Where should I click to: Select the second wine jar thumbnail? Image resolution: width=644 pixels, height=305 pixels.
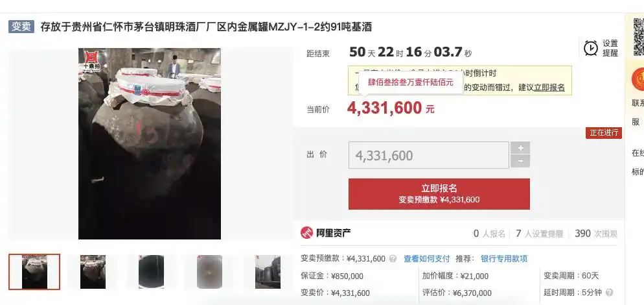tap(93, 272)
